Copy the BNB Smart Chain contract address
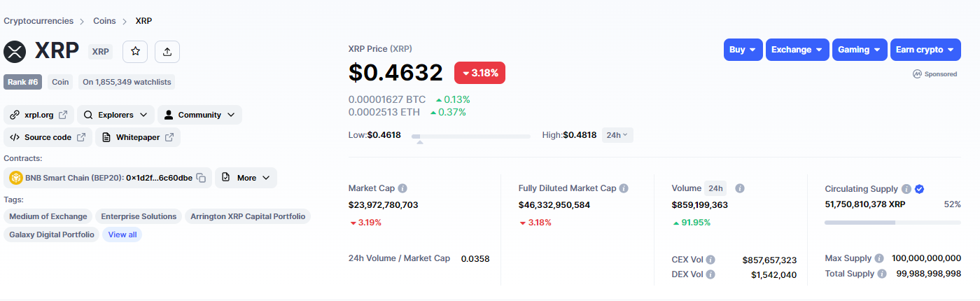This screenshot has width=980, height=301. (201, 178)
